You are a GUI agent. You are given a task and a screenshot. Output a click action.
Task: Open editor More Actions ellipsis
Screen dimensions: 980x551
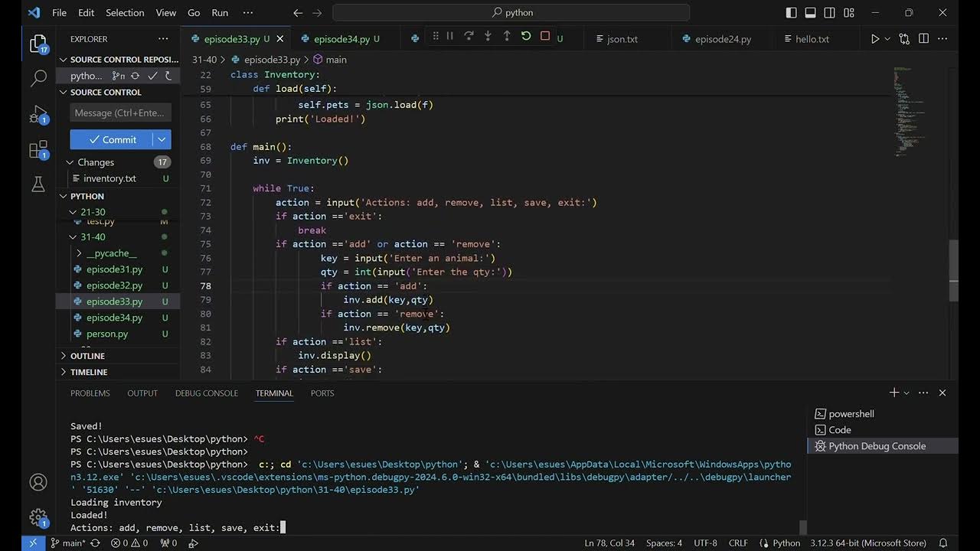click(x=943, y=39)
